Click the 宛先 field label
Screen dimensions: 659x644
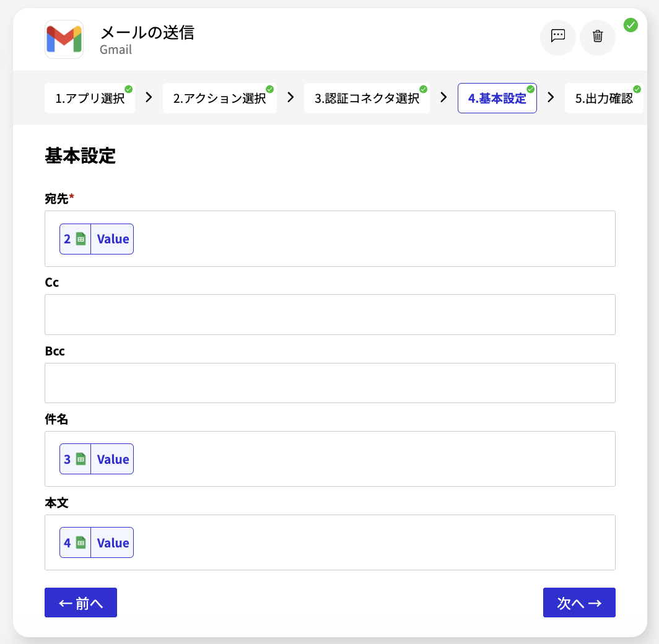[x=59, y=198]
